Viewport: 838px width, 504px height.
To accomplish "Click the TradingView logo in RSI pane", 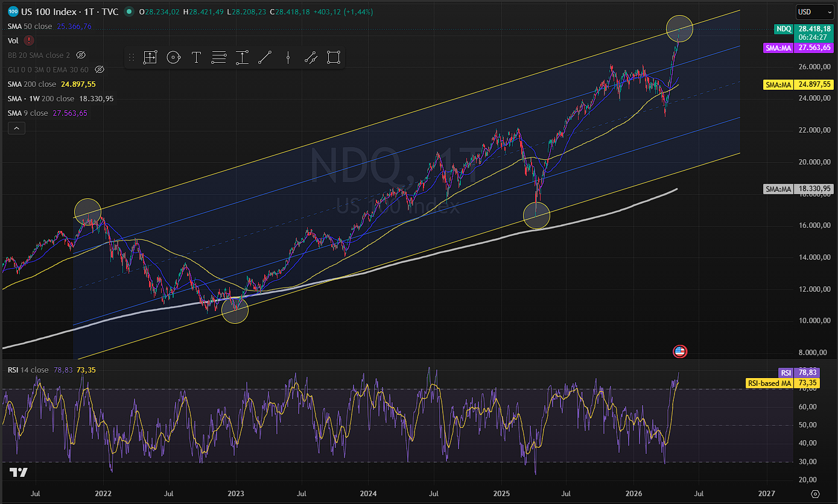I will (18, 472).
